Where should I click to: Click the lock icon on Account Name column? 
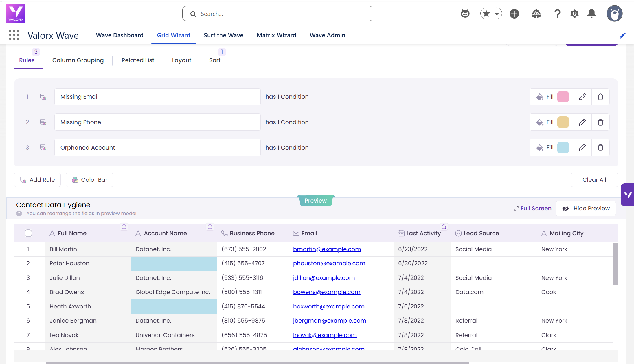[210, 227]
